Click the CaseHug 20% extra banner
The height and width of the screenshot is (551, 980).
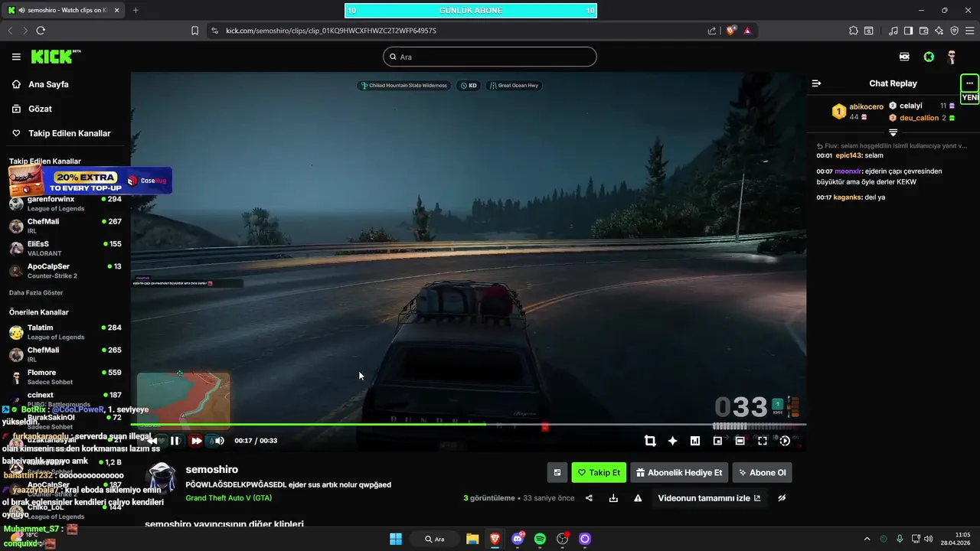(90, 181)
